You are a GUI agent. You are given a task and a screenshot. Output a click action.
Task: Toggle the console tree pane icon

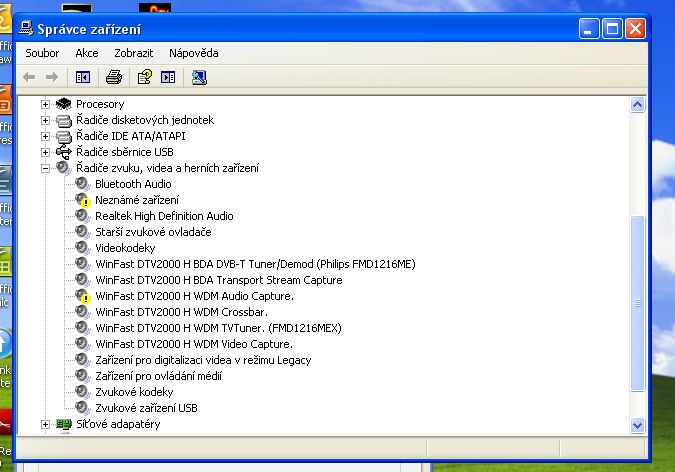(83, 78)
